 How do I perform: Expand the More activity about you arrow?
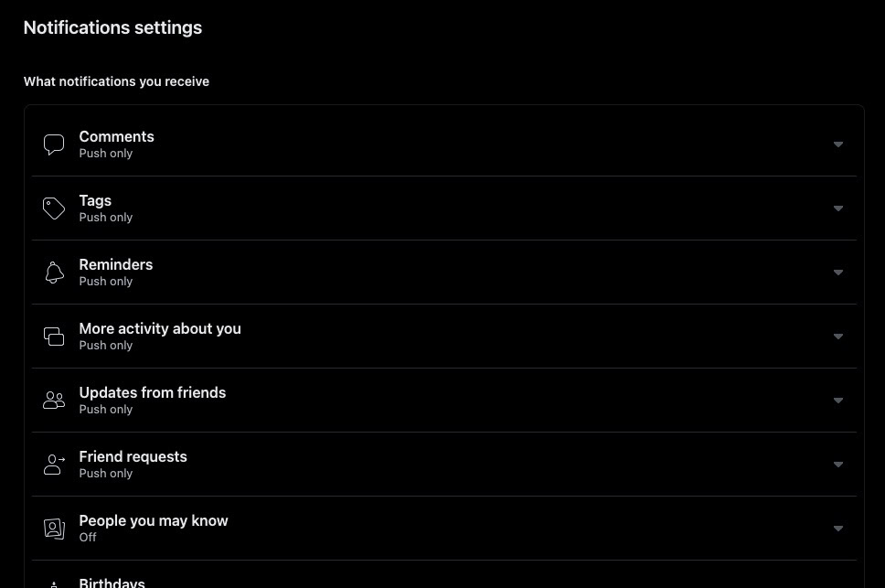point(837,337)
